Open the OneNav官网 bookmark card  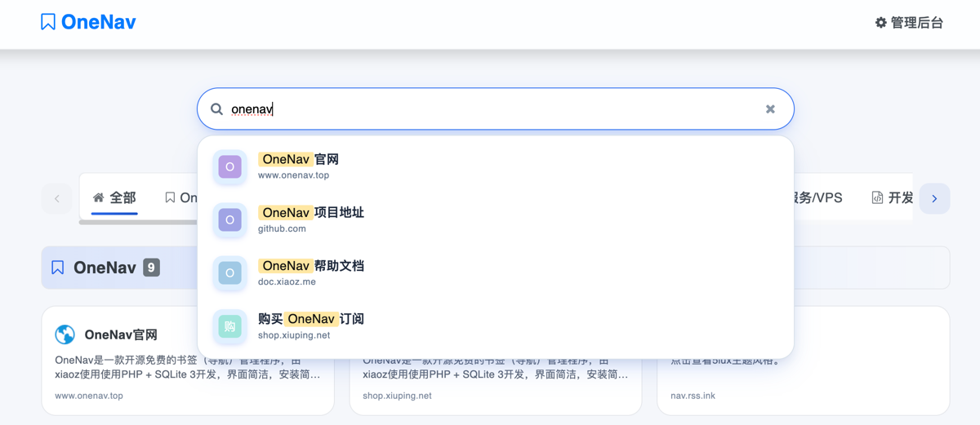click(188, 361)
